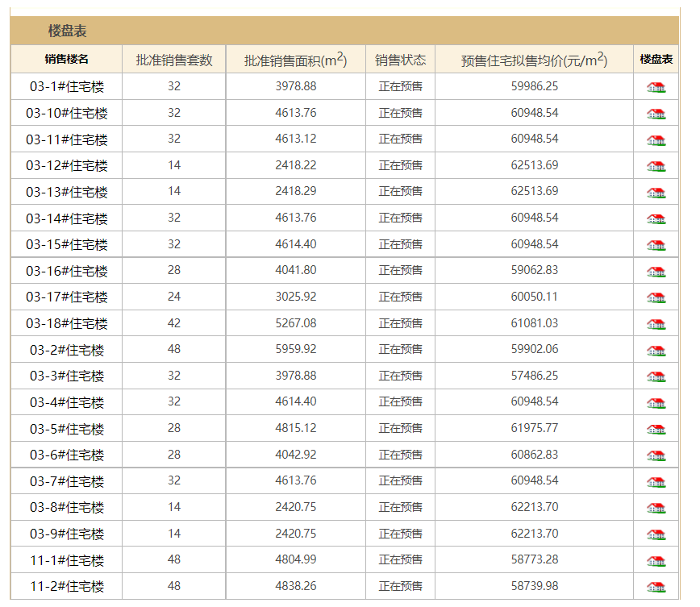Click the 楼盘表 column header

656,60
